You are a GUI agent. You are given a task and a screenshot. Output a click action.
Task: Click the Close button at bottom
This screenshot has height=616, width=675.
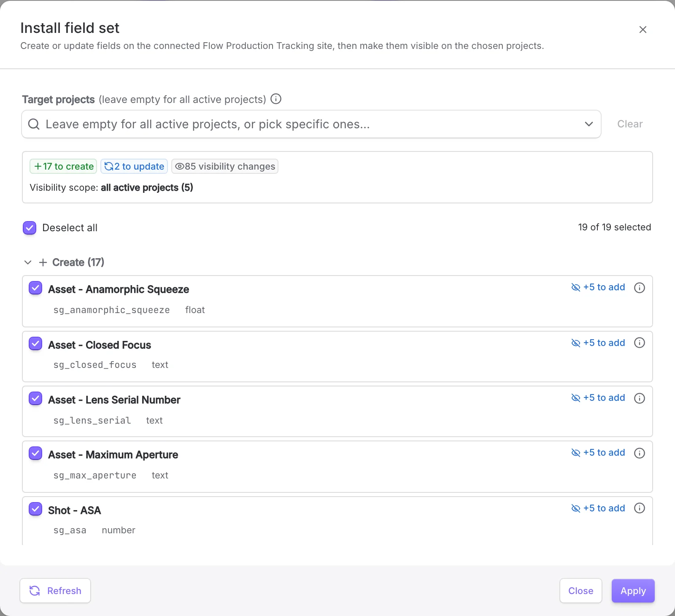[580, 591]
